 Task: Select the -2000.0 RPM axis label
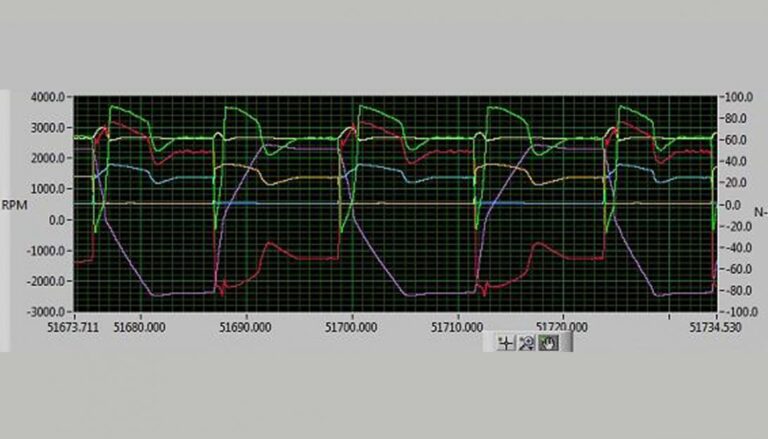46,281
